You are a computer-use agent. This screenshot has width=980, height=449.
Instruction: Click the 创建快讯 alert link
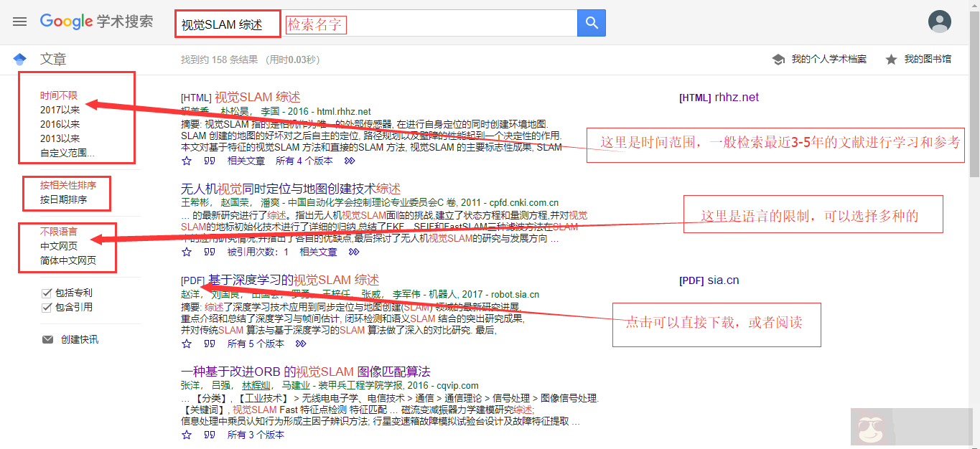(x=80, y=340)
